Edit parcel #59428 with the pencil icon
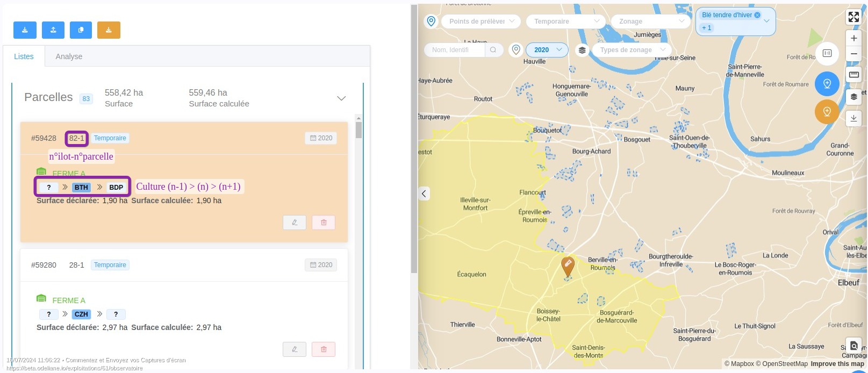The height and width of the screenshot is (373, 868). [x=295, y=223]
